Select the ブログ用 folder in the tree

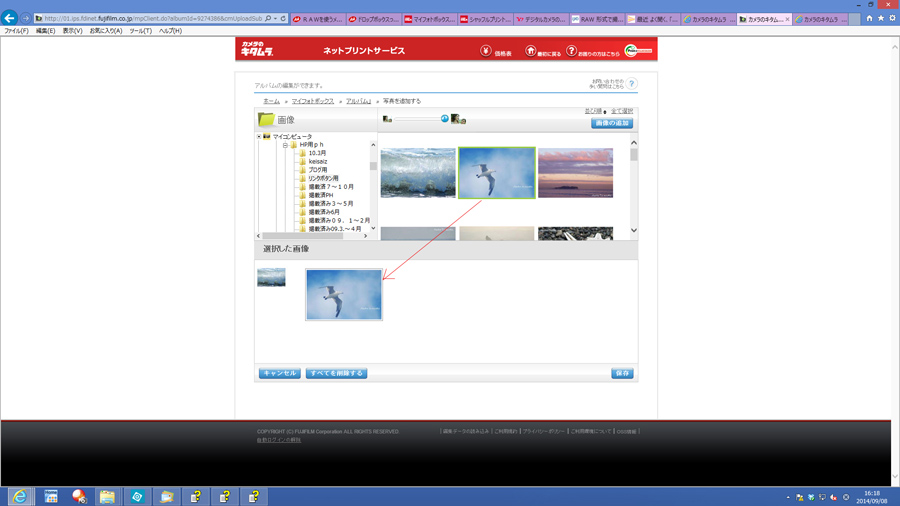(x=317, y=170)
